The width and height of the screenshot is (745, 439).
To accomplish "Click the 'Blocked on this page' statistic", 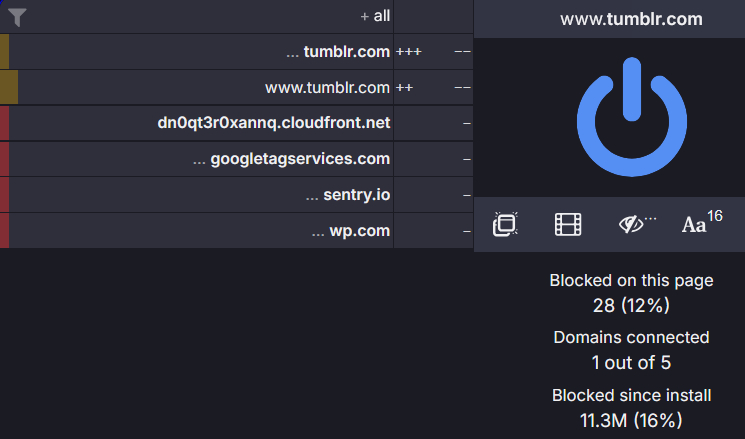I will tap(631, 293).
